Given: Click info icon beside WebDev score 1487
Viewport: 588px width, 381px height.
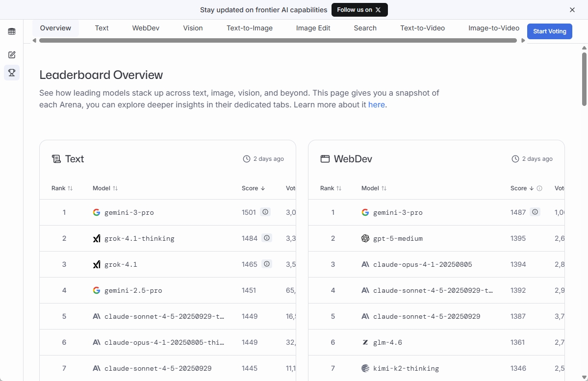Looking at the screenshot, I should click(535, 212).
